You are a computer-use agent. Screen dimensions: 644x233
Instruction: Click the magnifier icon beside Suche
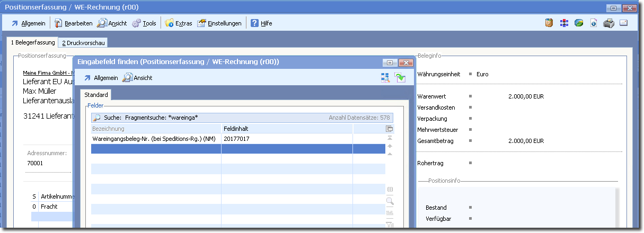(x=96, y=118)
